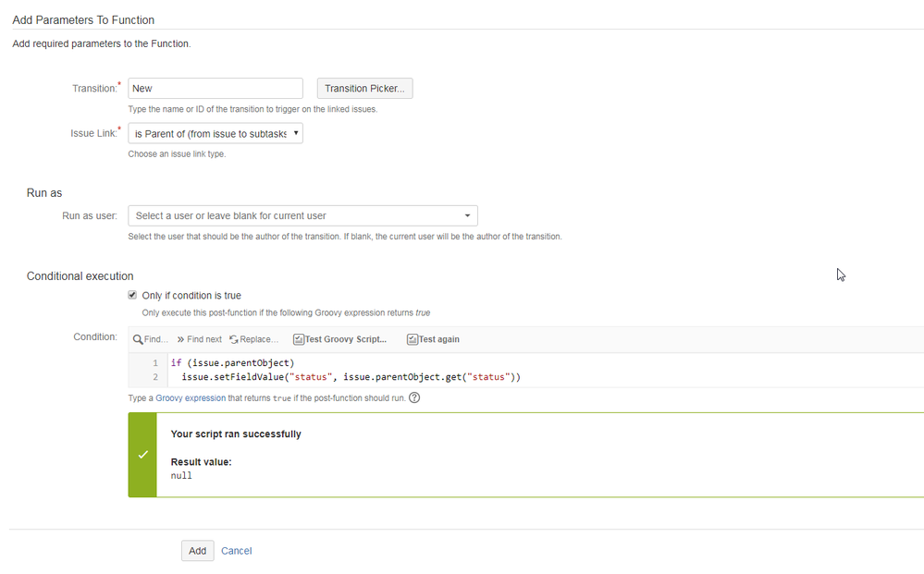Click the 'Test Groovy Script...' toolbar label
This screenshot has height=574, width=924.
[x=346, y=339]
